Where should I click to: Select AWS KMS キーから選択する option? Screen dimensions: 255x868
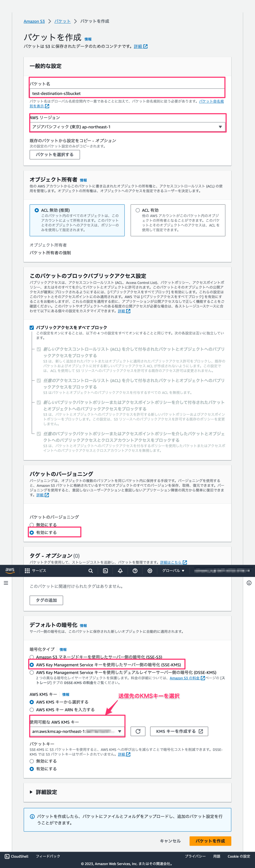point(32,702)
